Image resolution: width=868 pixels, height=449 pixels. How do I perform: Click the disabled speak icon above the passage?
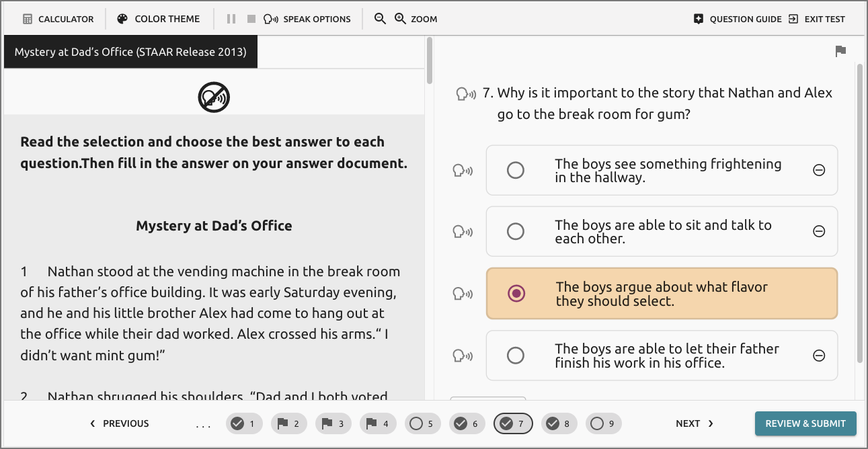click(214, 98)
